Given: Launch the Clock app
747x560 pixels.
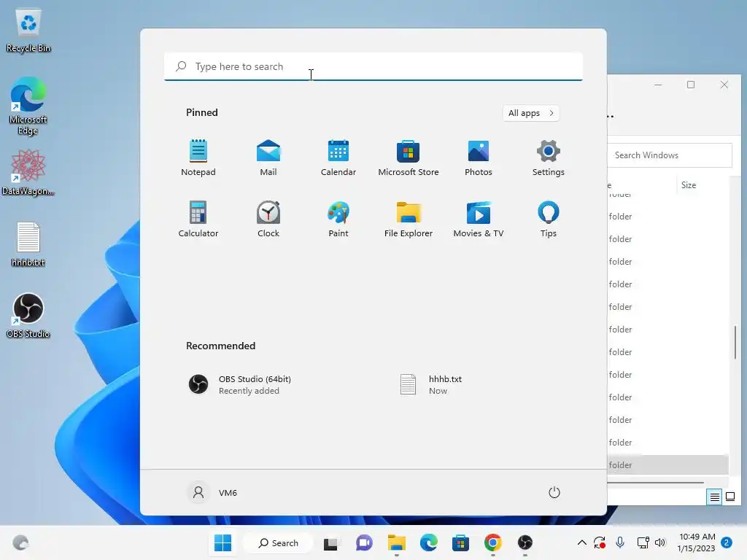Looking at the screenshot, I should coord(268,219).
